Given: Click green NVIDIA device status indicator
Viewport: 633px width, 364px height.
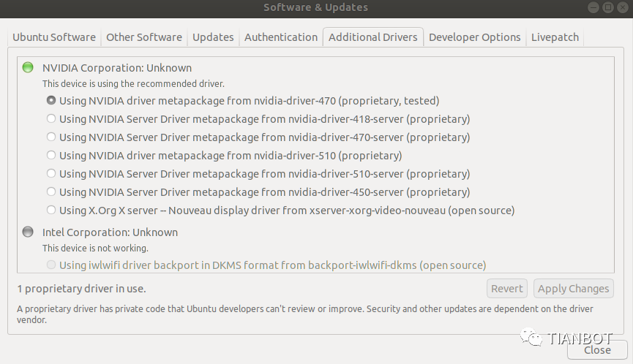Looking at the screenshot, I should tap(28, 67).
